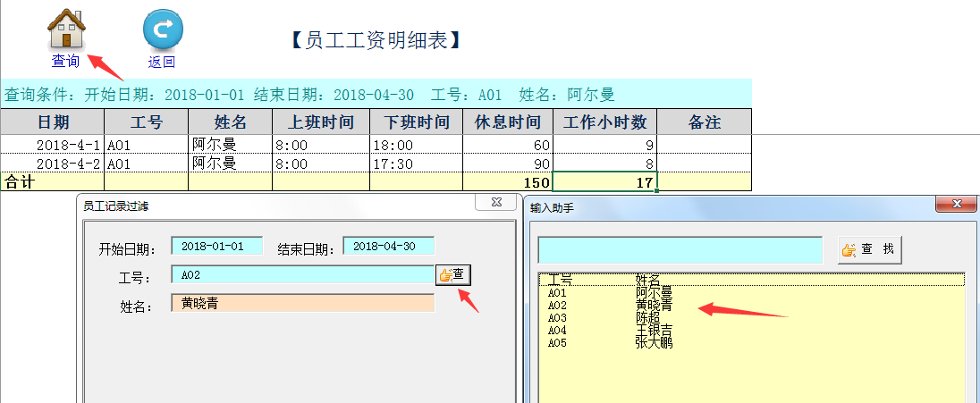Focus the 开始日期 input field

tap(217, 246)
